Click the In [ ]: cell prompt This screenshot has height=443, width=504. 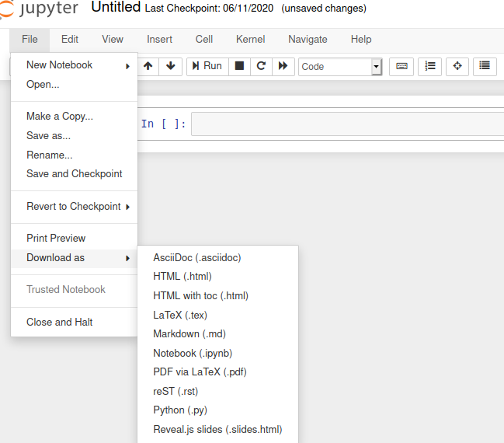[x=164, y=124]
